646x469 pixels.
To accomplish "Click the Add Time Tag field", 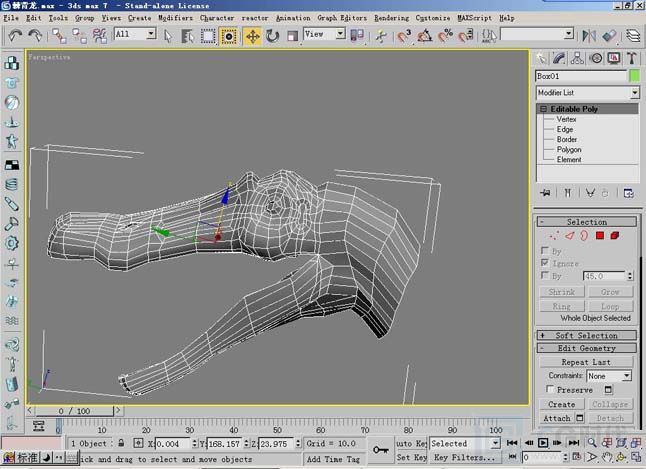I will click(x=333, y=459).
